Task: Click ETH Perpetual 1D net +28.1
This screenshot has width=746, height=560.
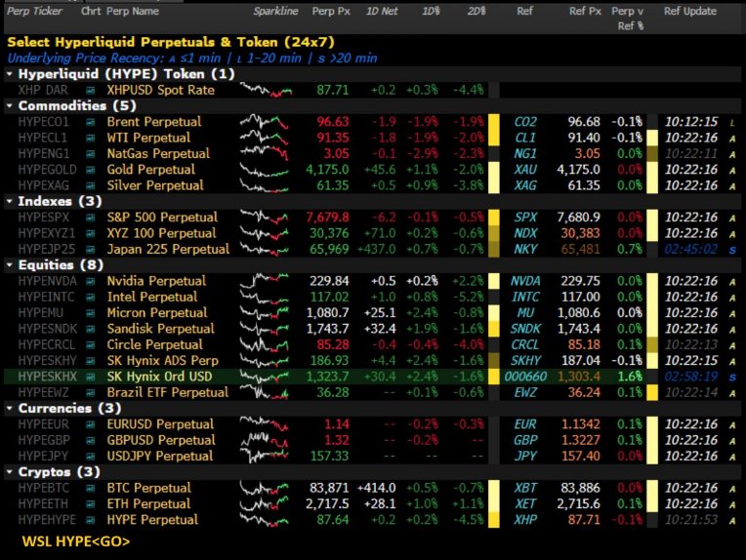Action: (x=380, y=504)
